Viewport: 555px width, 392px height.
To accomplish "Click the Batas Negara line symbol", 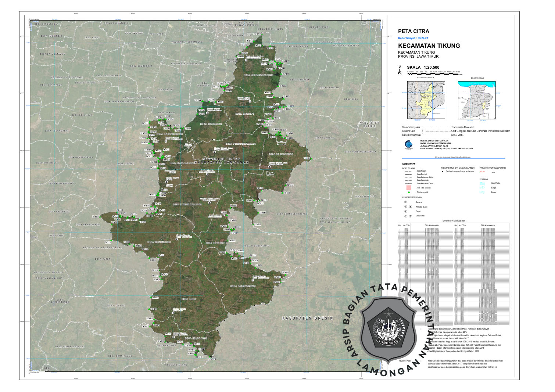I will tap(408, 171).
